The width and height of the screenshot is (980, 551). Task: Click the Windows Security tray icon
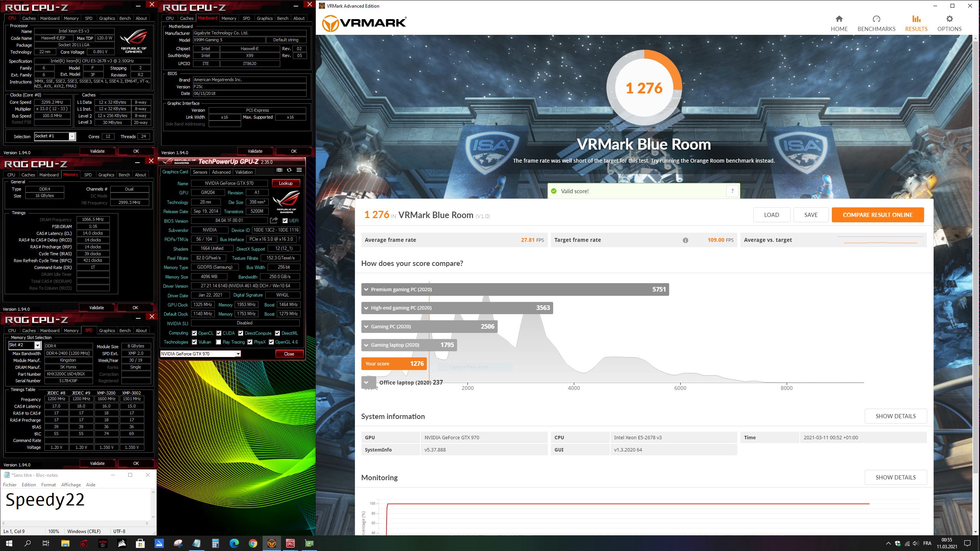[898, 543]
